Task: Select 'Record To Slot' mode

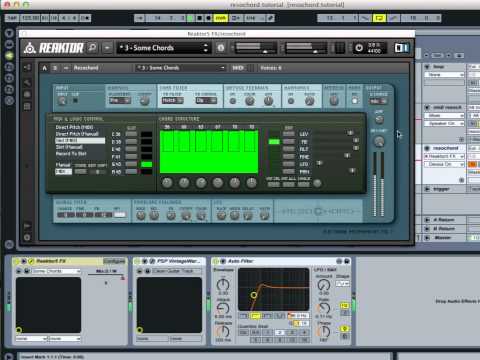Action: pyautogui.click(x=71, y=154)
